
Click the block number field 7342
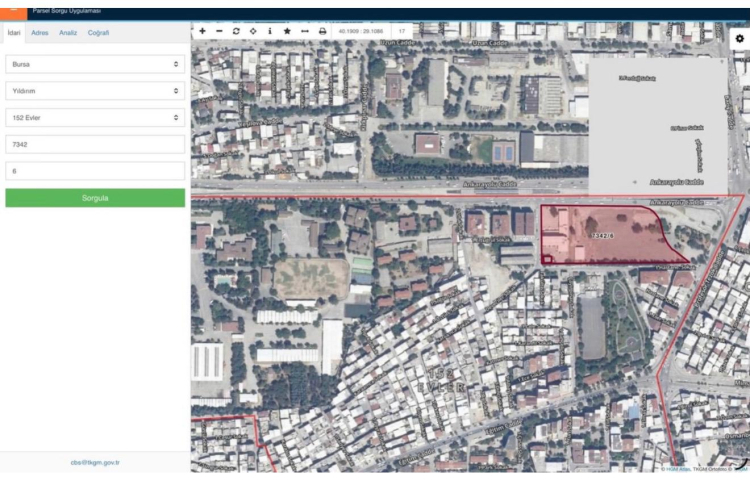(95, 144)
